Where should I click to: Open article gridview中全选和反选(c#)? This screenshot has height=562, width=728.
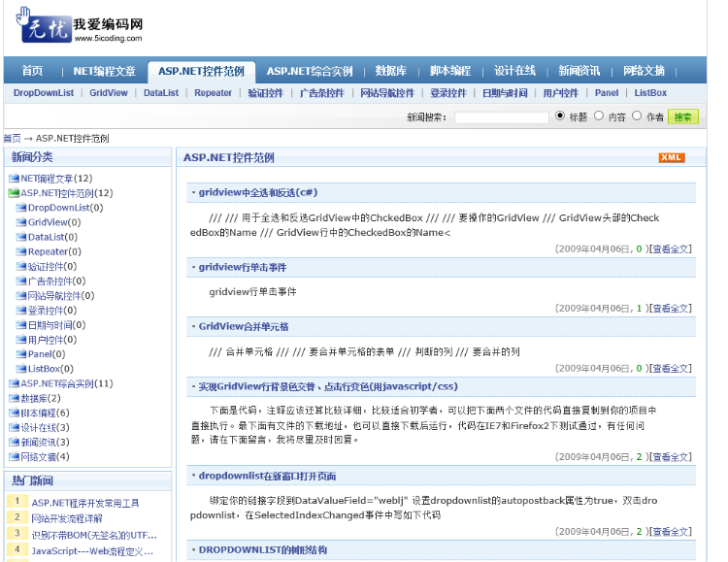click(258, 192)
